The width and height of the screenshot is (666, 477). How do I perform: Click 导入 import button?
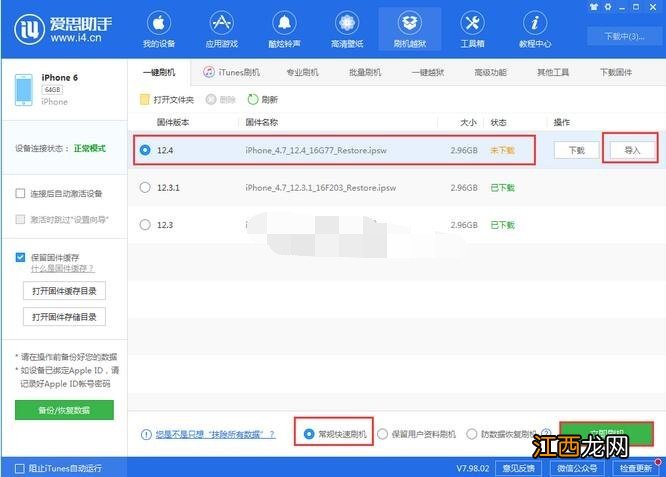632,150
